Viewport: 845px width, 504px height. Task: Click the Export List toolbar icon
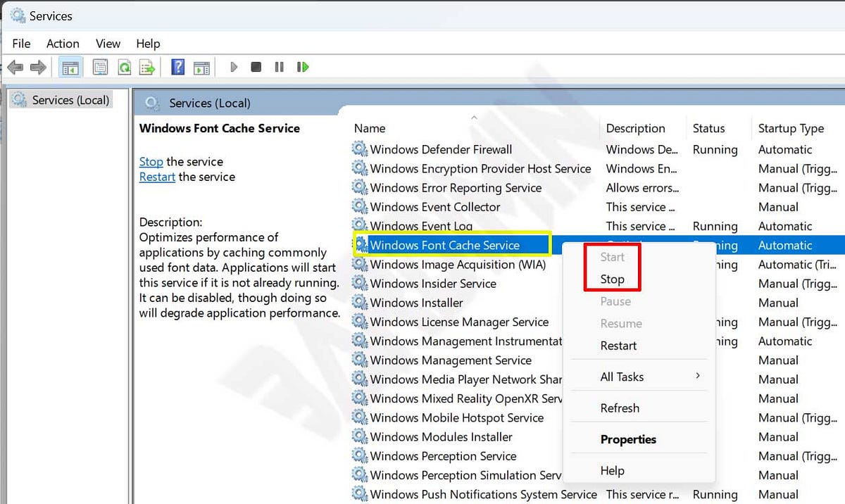147,67
